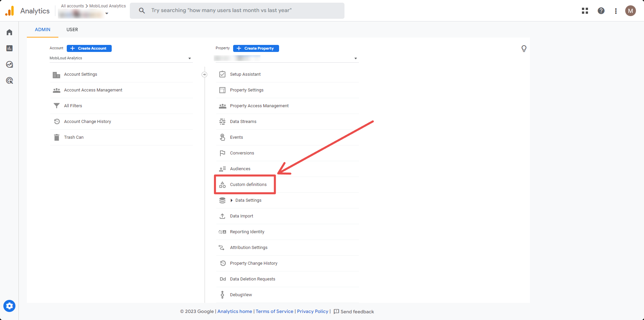
Task: Click the Data Settings database icon
Action: (x=222, y=200)
